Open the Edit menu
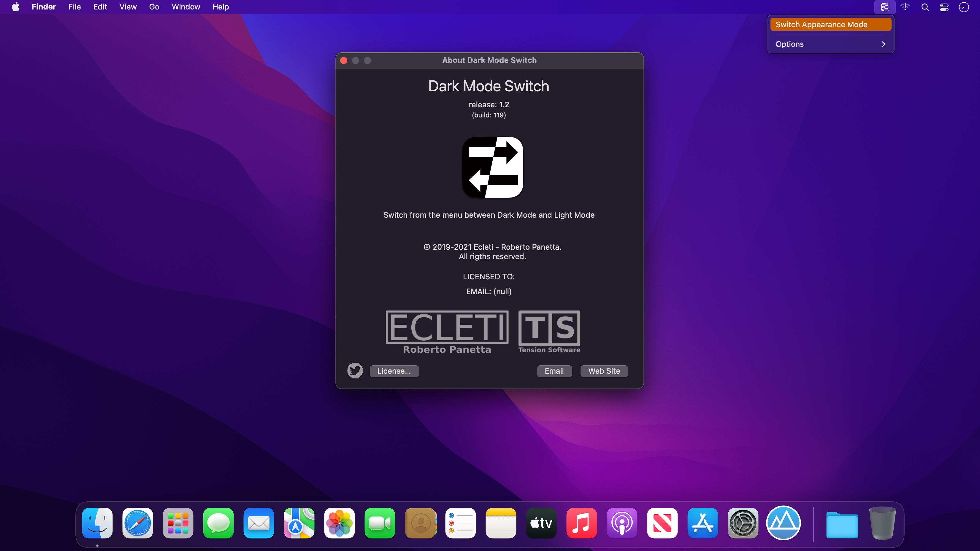The width and height of the screenshot is (980, 551). click(100, 7)
